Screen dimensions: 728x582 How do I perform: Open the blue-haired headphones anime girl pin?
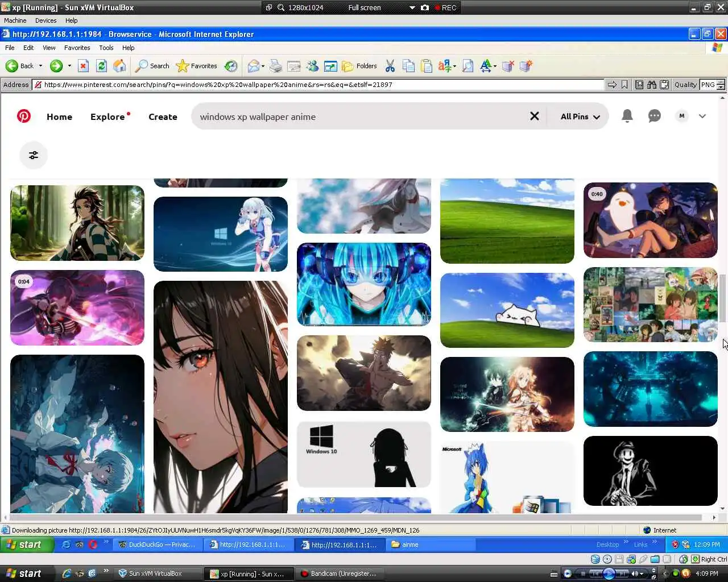(x=364, y=284)
